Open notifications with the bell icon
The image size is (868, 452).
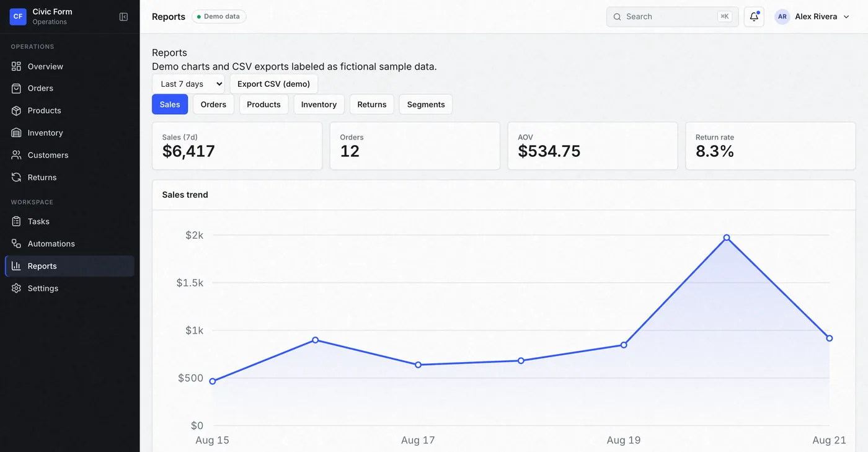(x=754, y=17)
